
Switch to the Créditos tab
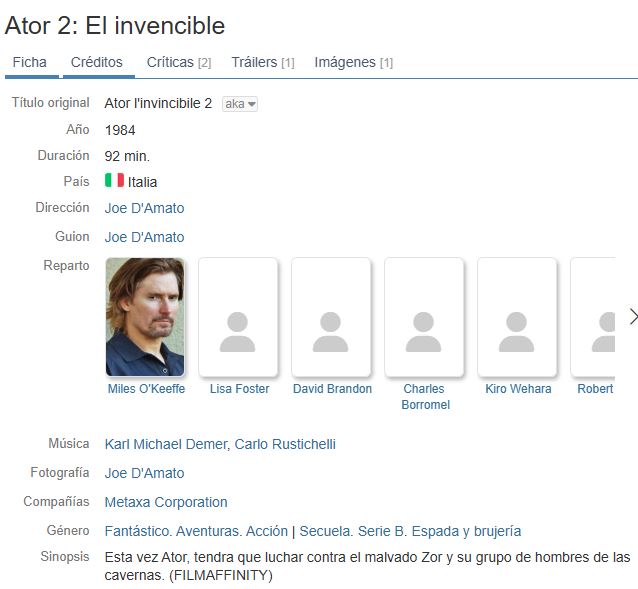coord(96,62)
